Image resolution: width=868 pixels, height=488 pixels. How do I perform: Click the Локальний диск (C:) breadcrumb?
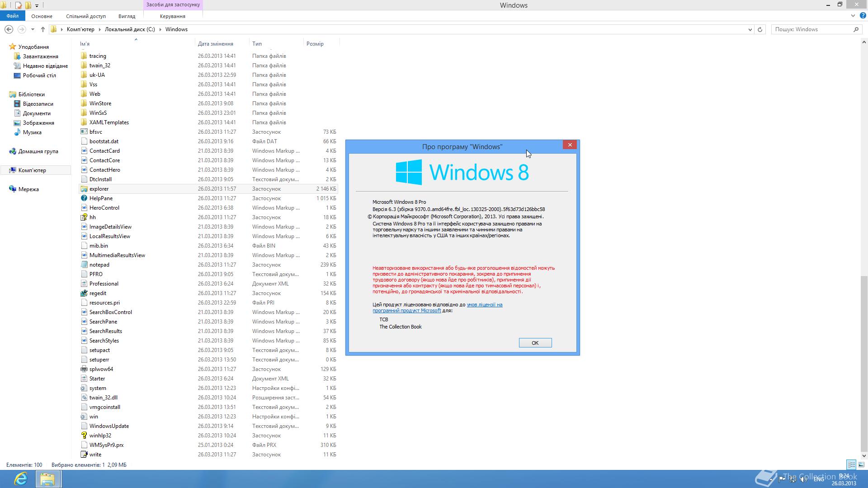pyautogui.click(x=130, y=29)
